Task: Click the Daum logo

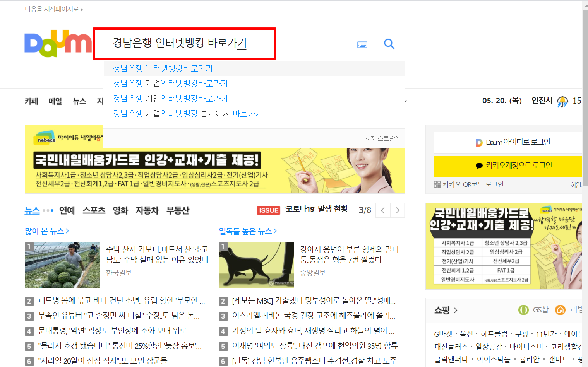Action: pyautogui.click(x=58, y=43)
